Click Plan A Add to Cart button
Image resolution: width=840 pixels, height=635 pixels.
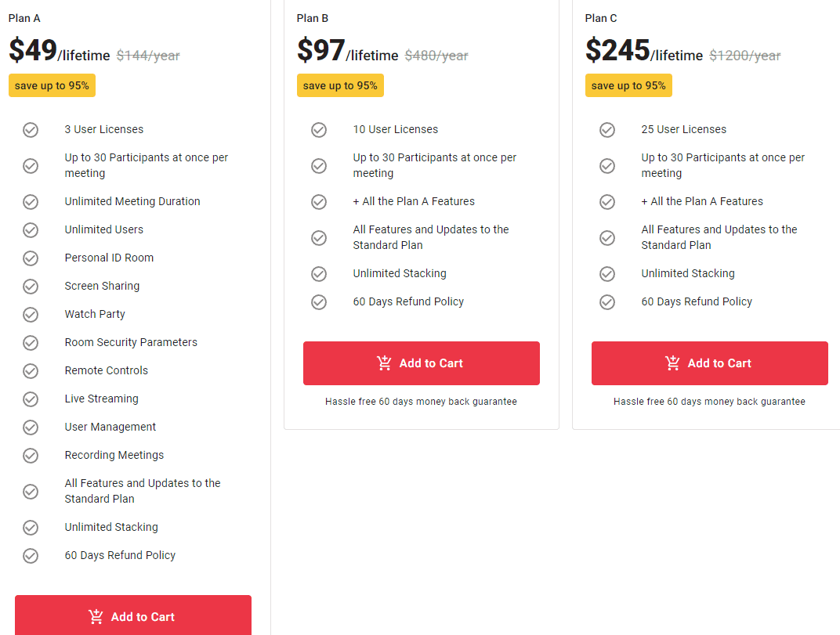[x=132, y=616]
